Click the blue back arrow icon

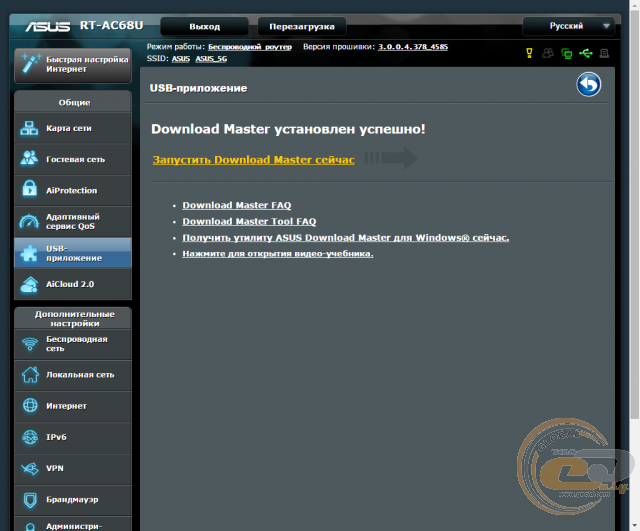coord(588,84)
